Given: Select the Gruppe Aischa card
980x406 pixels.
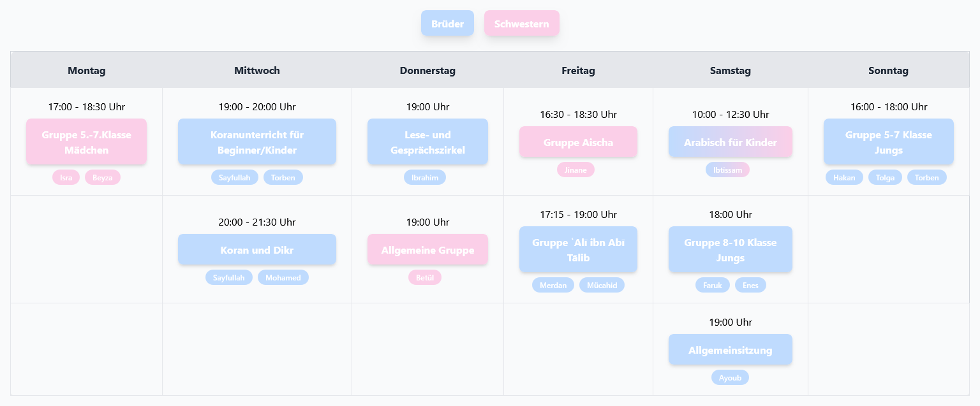Looking at the screenshot, I should [x=578, y=142].
